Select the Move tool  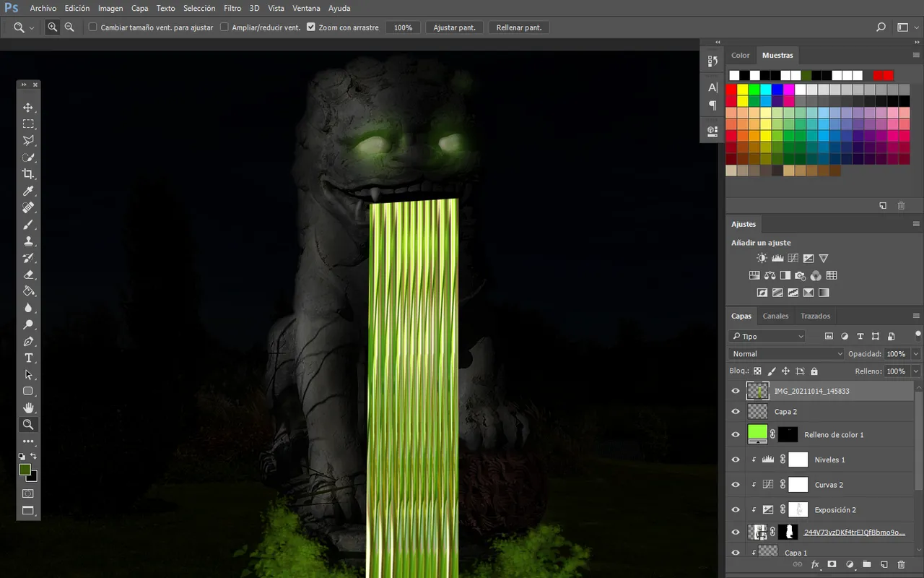click(x=28, y=108)
